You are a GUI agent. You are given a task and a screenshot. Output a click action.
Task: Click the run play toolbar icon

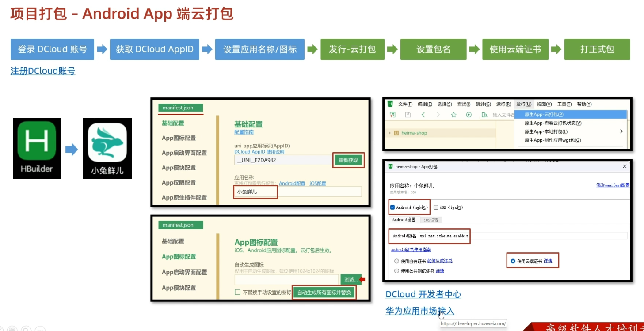point(469,115)
